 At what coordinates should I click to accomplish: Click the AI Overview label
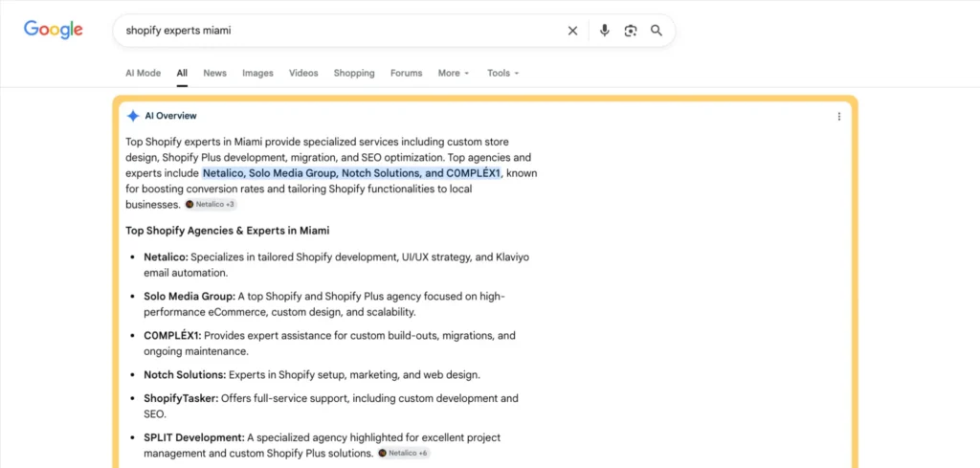[170, 116]
